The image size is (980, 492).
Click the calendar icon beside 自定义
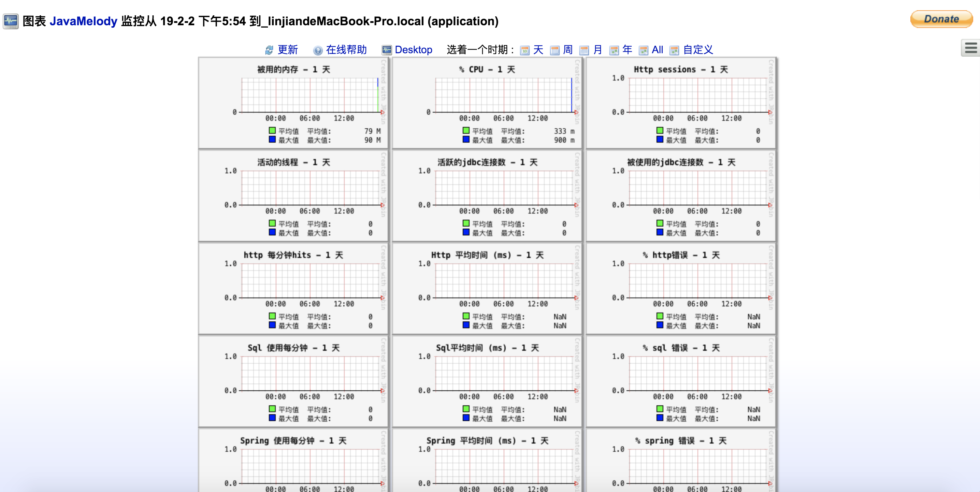click(x=674, y=50)
